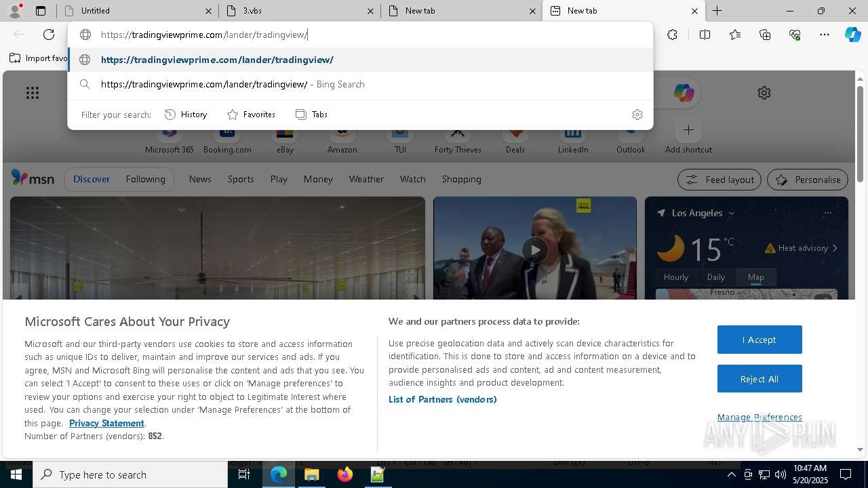Click the taskbar search box

click(130, 474)
